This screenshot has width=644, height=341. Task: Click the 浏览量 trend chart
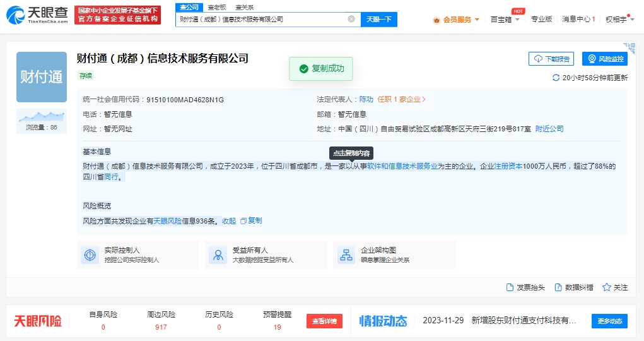click(42, 116)
